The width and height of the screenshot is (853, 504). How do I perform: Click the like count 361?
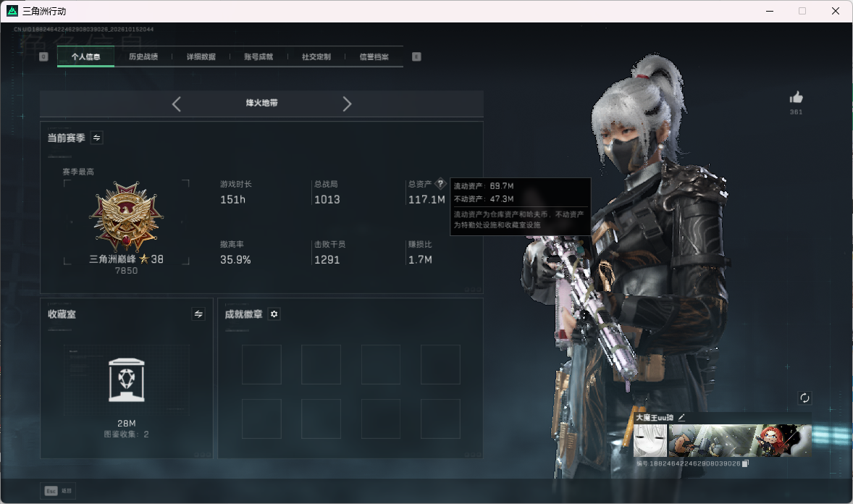point(796,112)
